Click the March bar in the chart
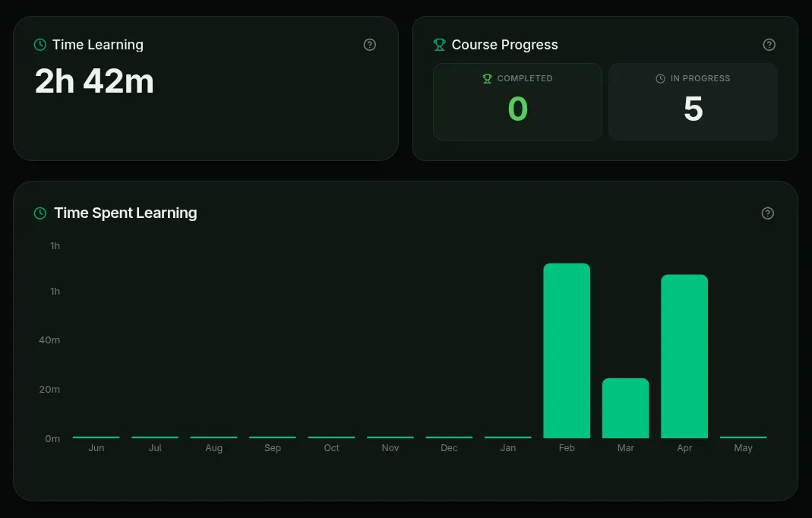This screenshot has height=518, width=812. (626, 408)
